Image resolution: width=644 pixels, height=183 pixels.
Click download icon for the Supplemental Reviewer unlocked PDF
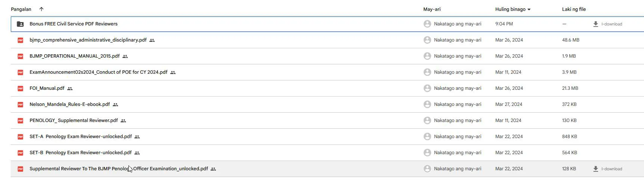[595, 169]
